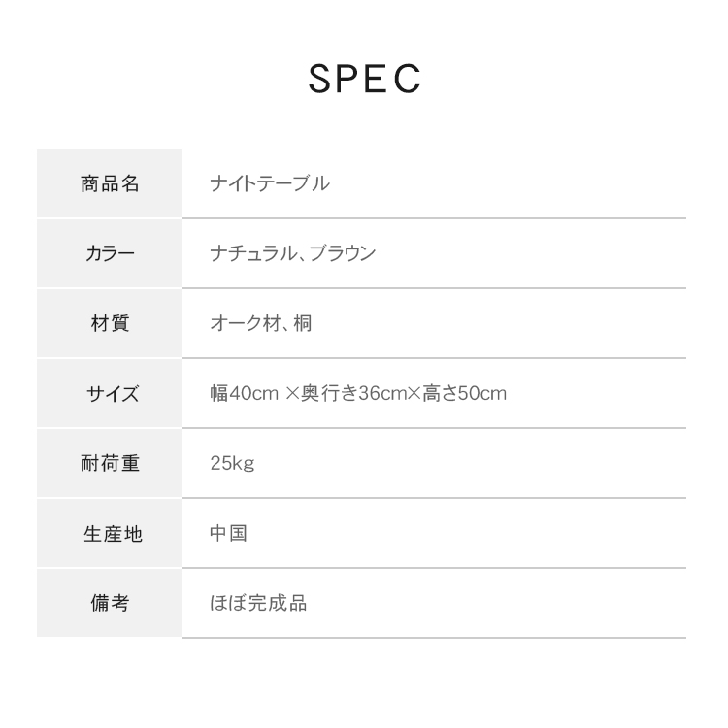Click the 中国 origin value
The image size is (728, 728).
[x=228, y=533]
